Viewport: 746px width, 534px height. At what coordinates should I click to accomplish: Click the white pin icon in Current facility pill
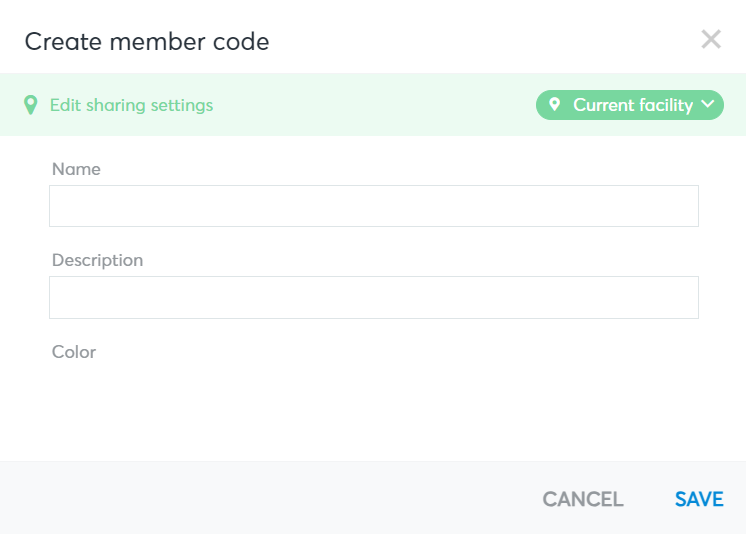click(554, 104)
